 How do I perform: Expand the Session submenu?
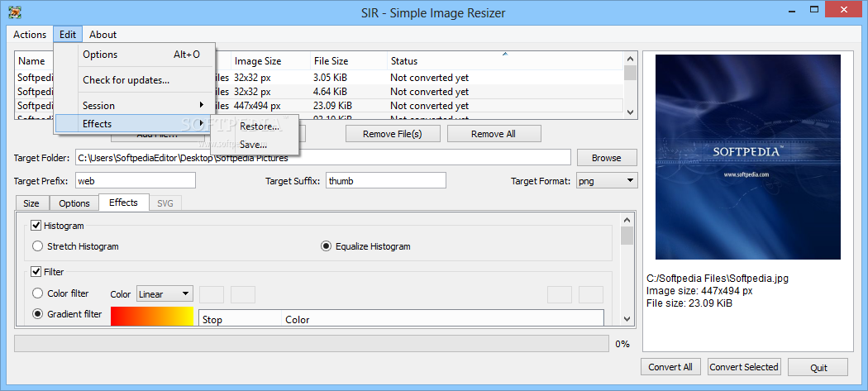135,105
